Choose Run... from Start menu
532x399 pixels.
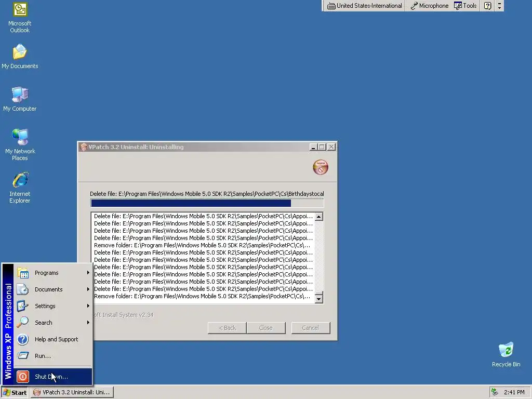click(x=52, y=356)
